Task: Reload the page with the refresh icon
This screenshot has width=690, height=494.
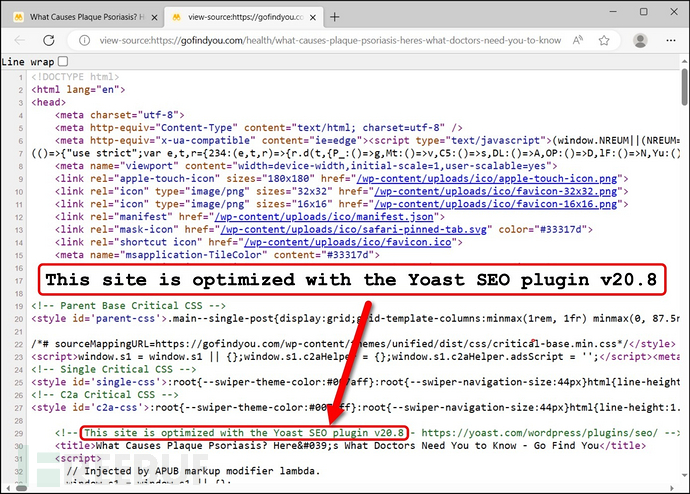Action: pos(49,40)
